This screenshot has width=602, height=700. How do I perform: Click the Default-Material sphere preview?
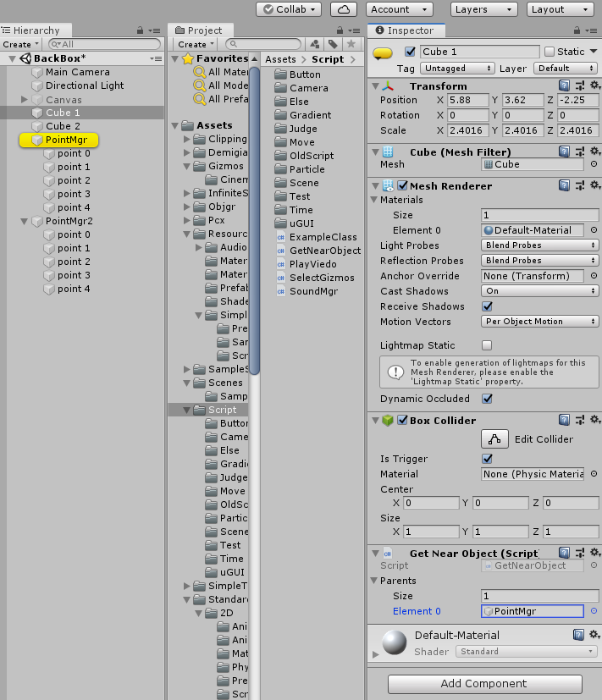[395, 642]
